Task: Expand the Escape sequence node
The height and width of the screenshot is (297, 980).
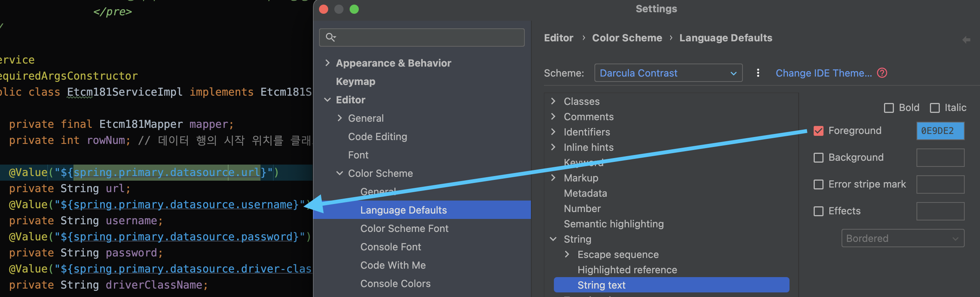Action: click(x=567, y=254)
